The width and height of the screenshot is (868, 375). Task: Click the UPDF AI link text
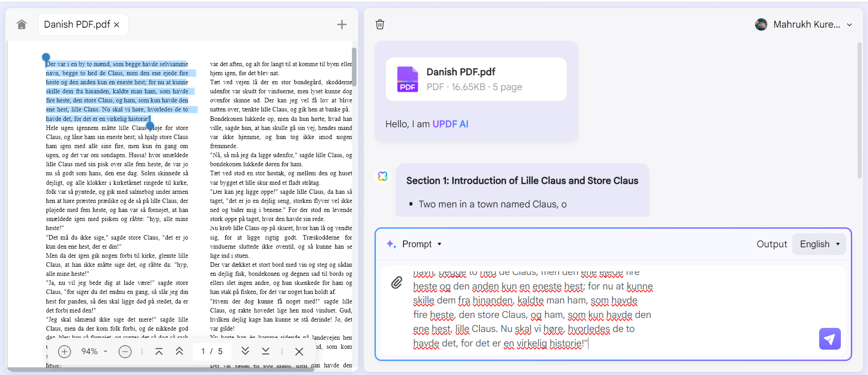pos(450,124)
